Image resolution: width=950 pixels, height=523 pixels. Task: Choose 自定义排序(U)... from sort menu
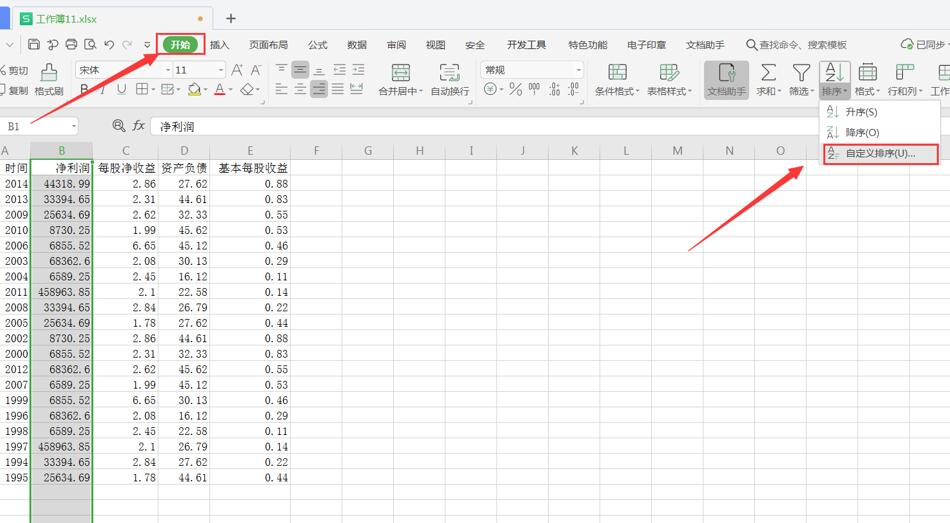(x=880, y=153)
